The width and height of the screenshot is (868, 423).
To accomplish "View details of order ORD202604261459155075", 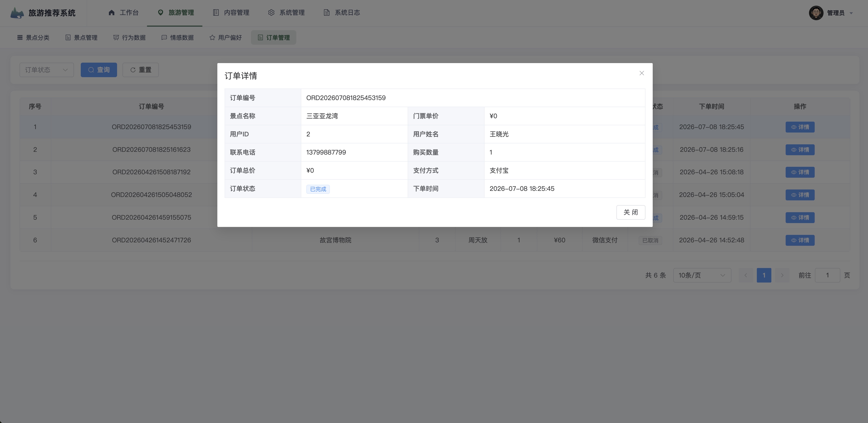I will point(800,217).
